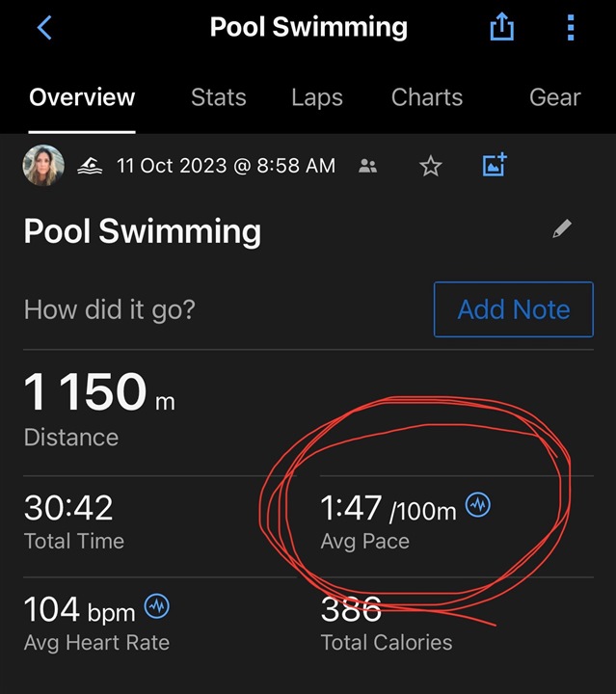The height and width of the screenshot is (694, 616).
Task: Tap the swimmer activity type icon
Action: (90, 166)
